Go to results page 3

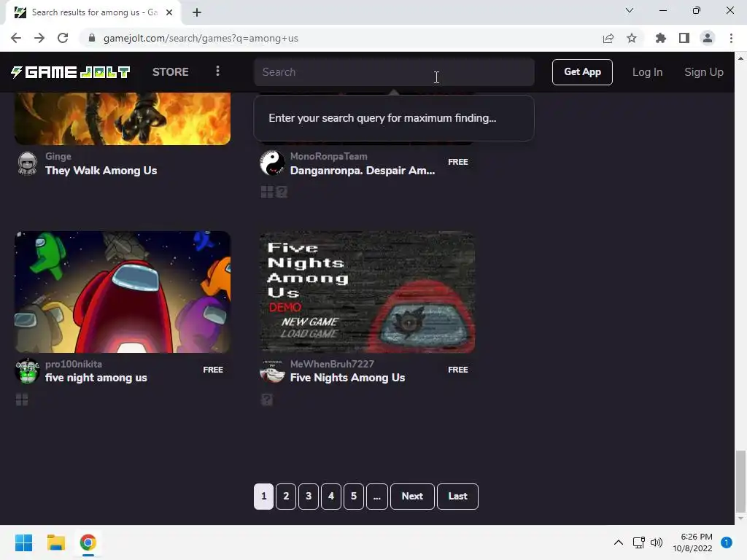click(x=309, y=496)
